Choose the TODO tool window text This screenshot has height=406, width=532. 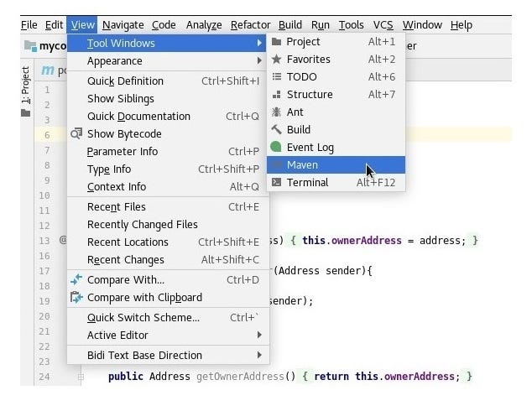tap(301, 77)
